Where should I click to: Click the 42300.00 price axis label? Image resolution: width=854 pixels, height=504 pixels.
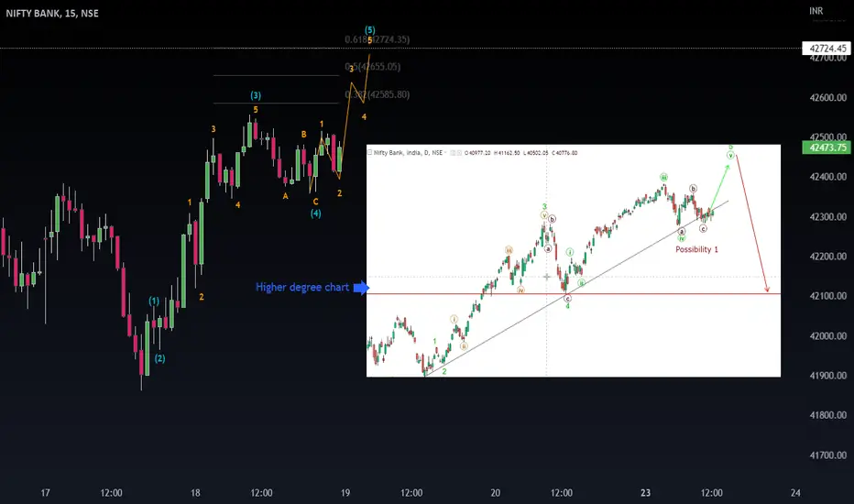[827, 216]
